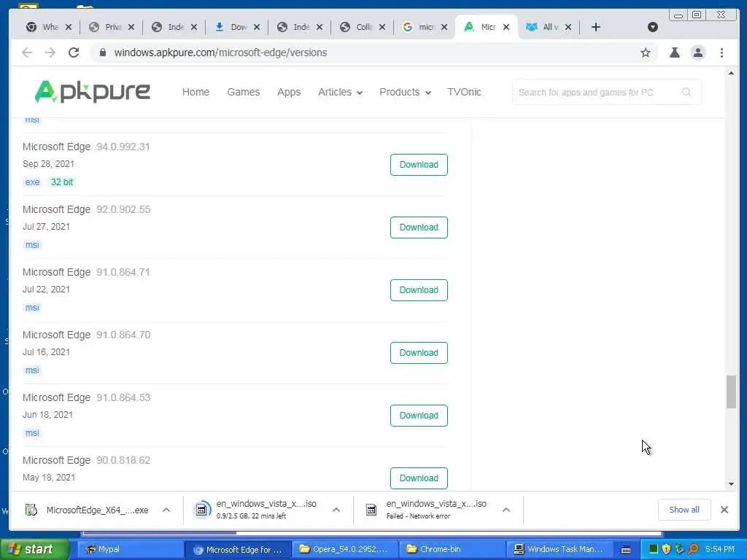The height and width of the screenshot is (560, 747).
Task: Click the on-screen keyboard tray icon
Action: (x=626, y=550)
